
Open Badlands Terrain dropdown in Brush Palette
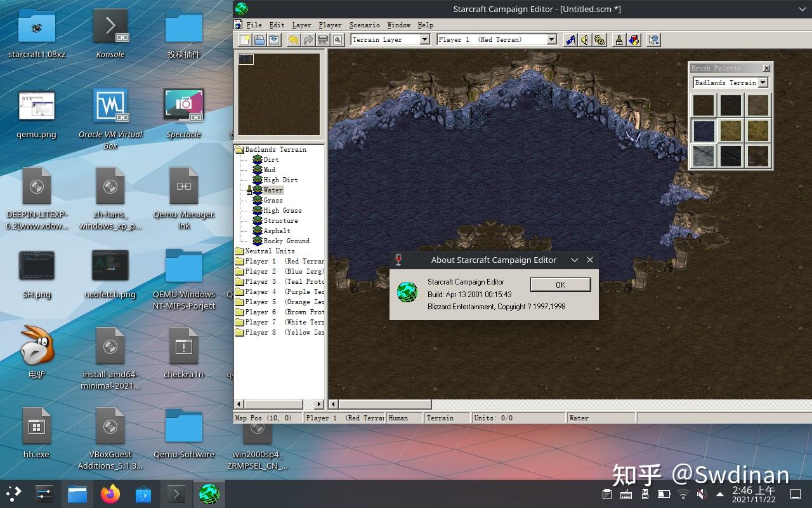point(763,83)
